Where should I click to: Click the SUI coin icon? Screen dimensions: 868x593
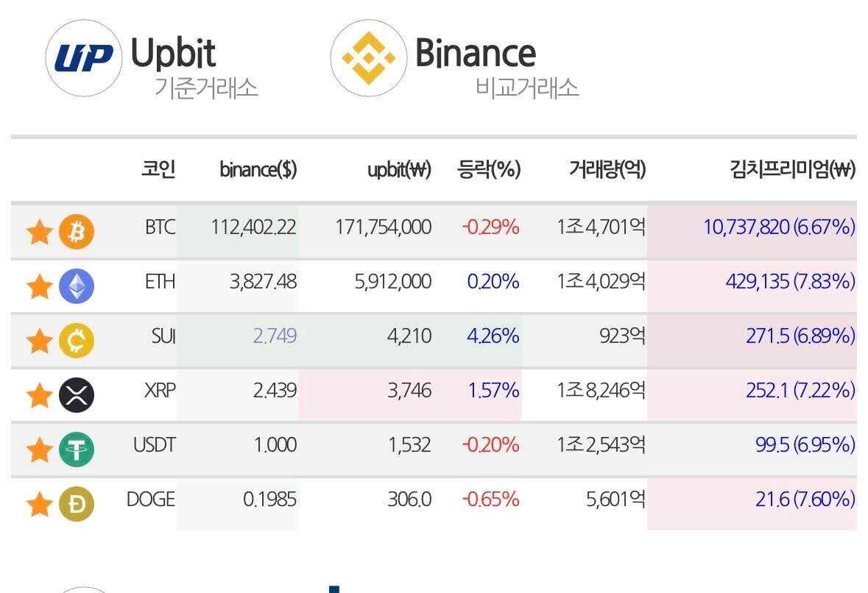click(77, 341)
